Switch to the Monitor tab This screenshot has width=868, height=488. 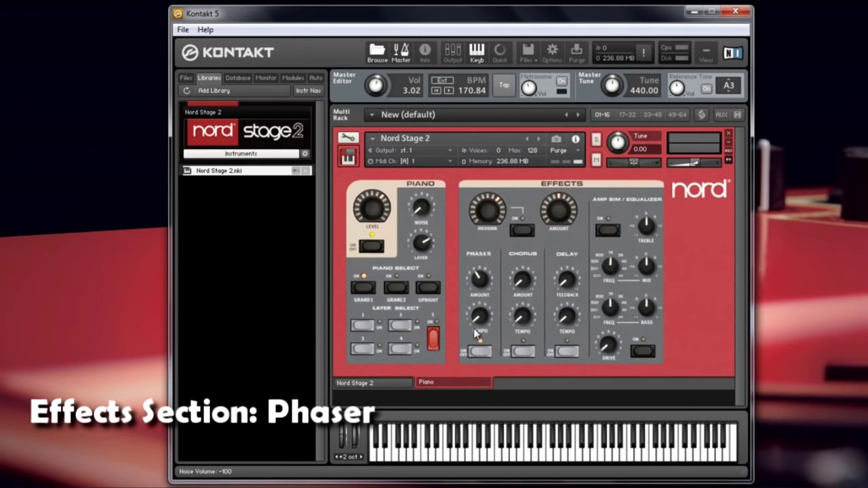[x=266, y=78]
